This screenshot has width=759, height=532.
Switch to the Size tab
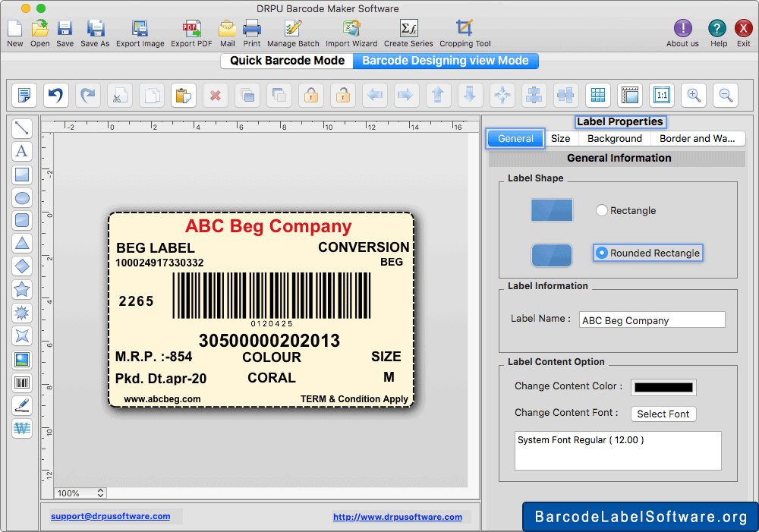pyautogui.click(x=561, y=138)
